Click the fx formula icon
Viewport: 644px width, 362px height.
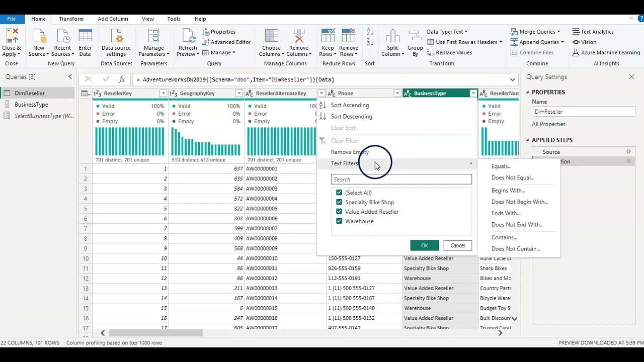[x=121, y=79]
